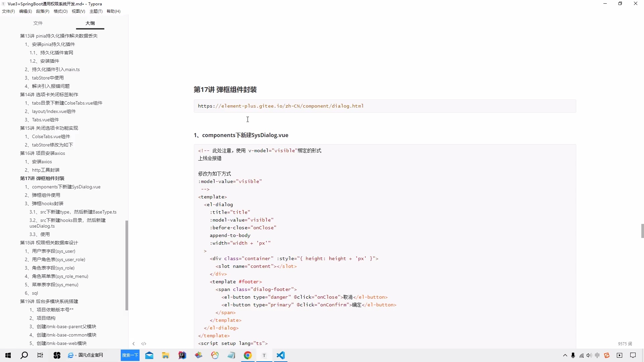This screenshot has height=362, width=644.
Task: Expand hidden icons in the system tray
Action: click(565, 355)
